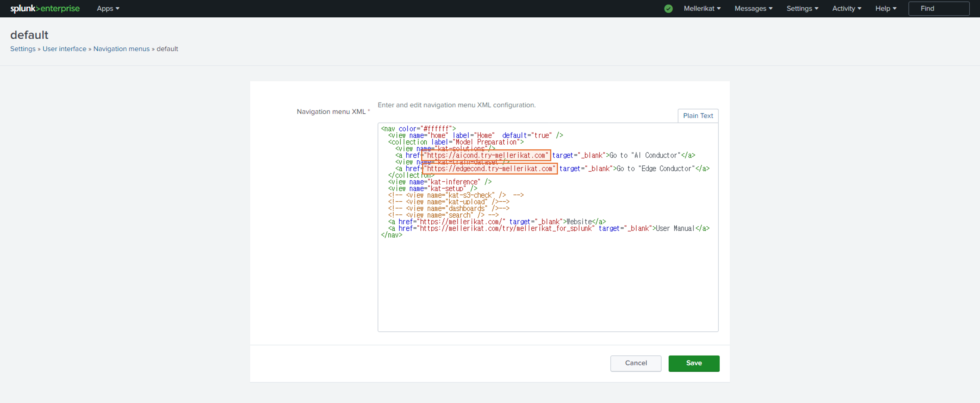Click the 'User Manual' link line in XML
This screenshot has height=403, width=980.
[549, 228]
